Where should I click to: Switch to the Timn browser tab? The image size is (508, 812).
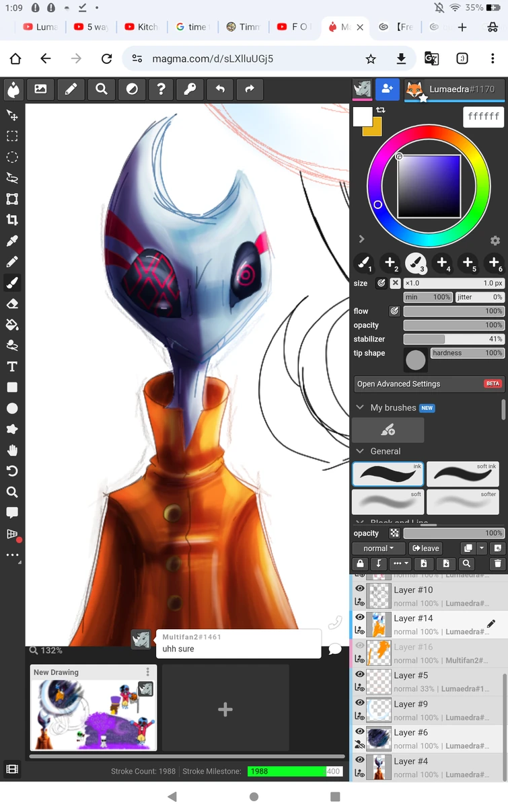[x=242, y=27]
